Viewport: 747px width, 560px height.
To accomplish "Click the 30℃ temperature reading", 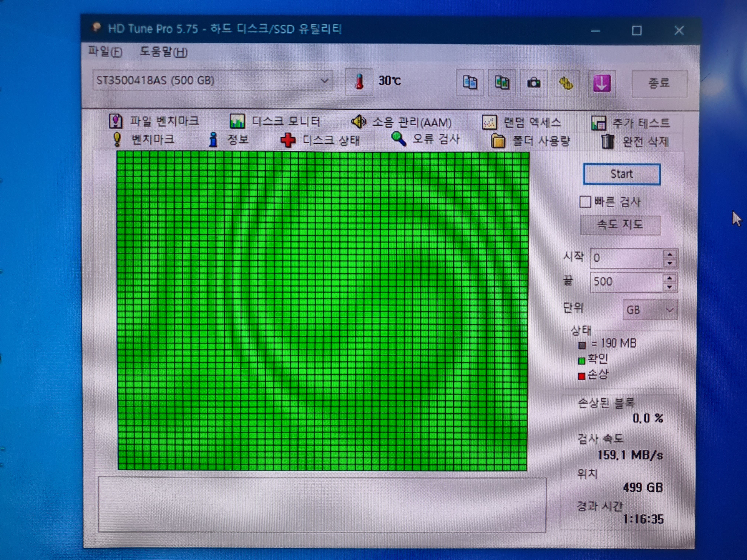I will pyautogui.click(x=390, y=81).
